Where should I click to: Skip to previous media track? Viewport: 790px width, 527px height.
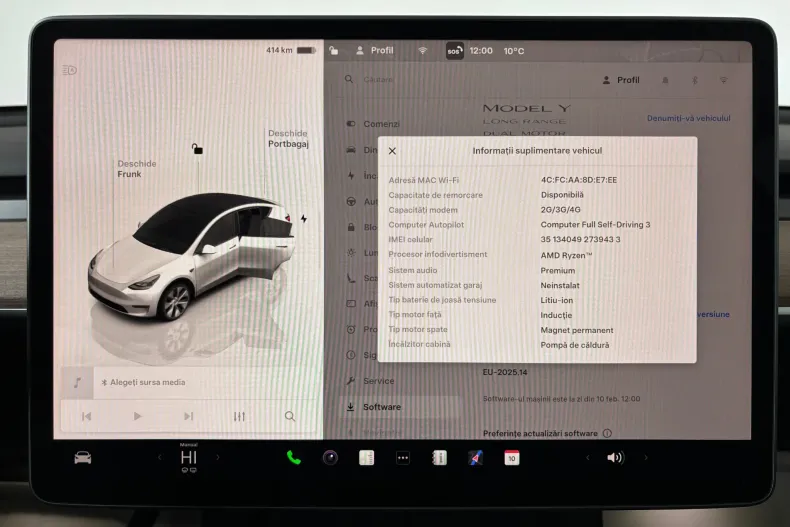87,416
